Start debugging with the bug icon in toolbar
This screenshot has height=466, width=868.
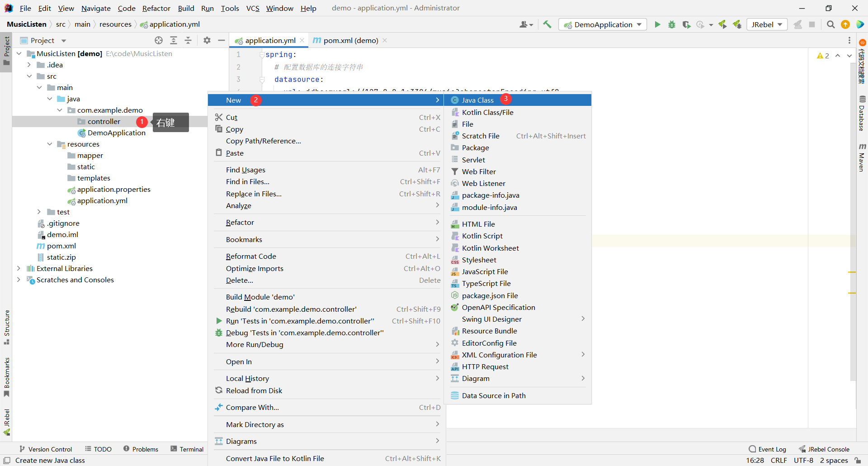672,24
